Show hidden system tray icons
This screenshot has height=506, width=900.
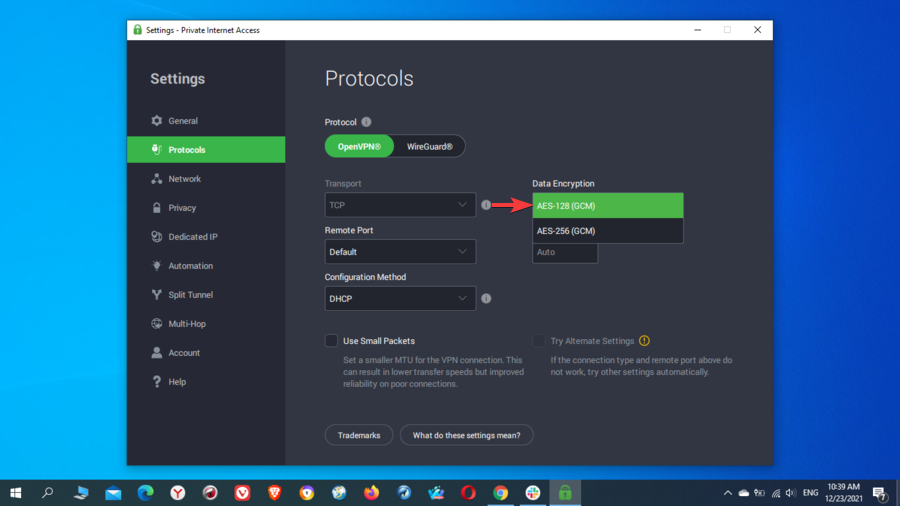727,493
